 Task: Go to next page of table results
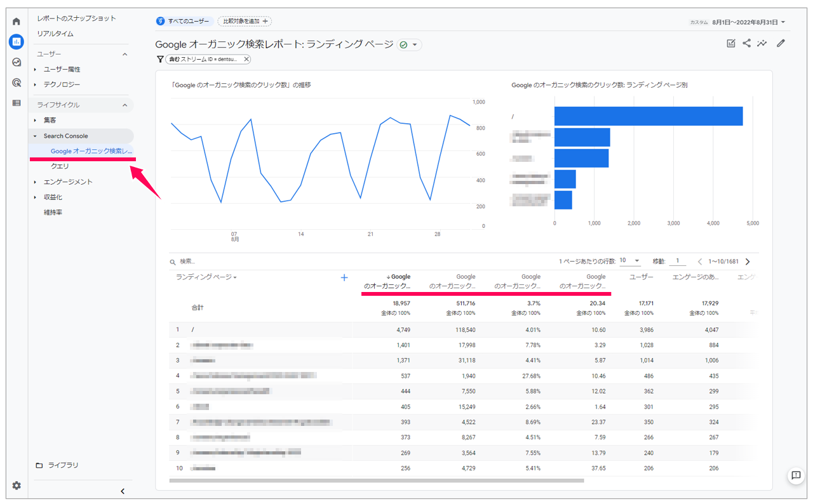[x=748, y=262]
